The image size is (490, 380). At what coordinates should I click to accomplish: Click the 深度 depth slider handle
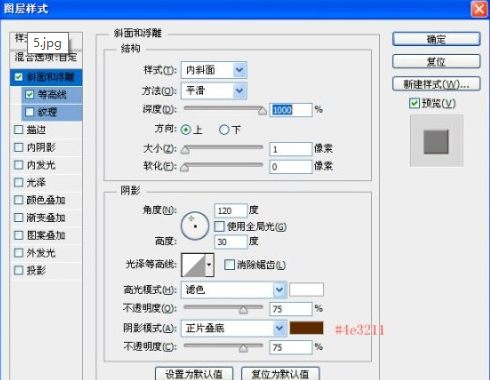point(262,111)
